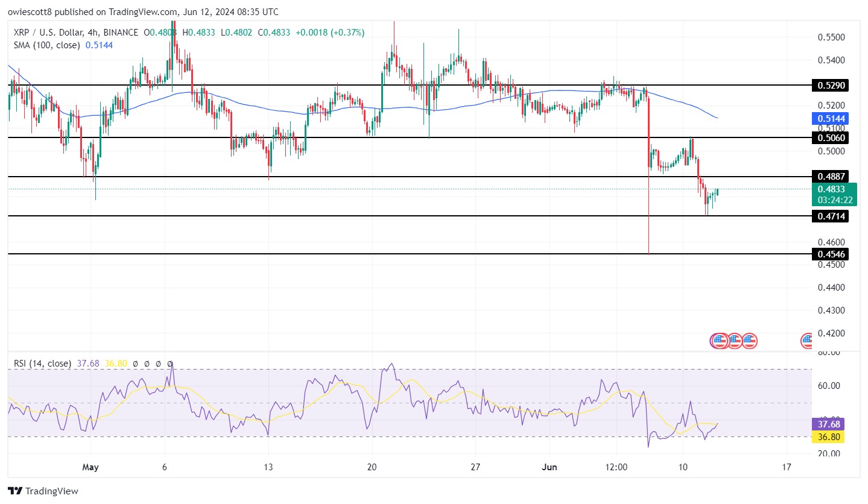This screenshot has width=868, height=504.
Task: Select the 0.5290 horizontal line price label
Action: click(x=830, y=86)
